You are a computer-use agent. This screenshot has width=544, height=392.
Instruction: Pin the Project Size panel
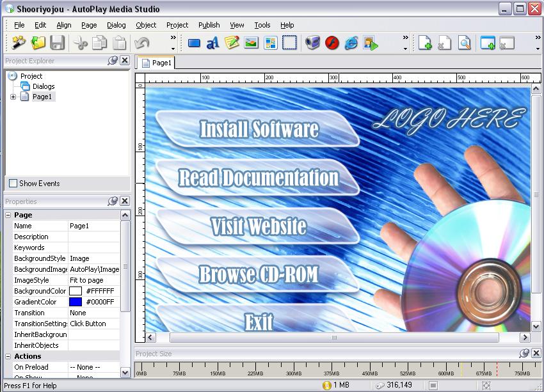coord(524,353)
